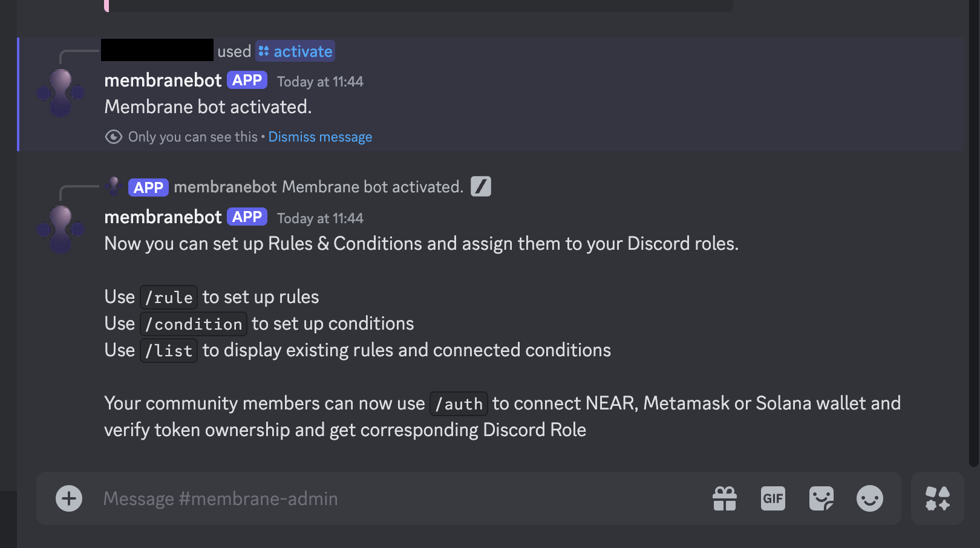The image size is (980, 548).
Task: Jump to replied message 'Membrane bot activated.' preview
Action: pos(372,187)
